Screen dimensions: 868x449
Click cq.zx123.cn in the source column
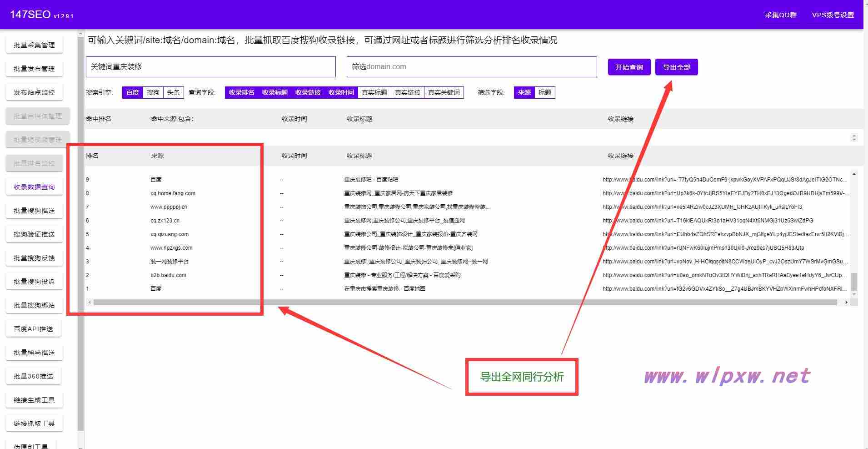click(165, 221)
